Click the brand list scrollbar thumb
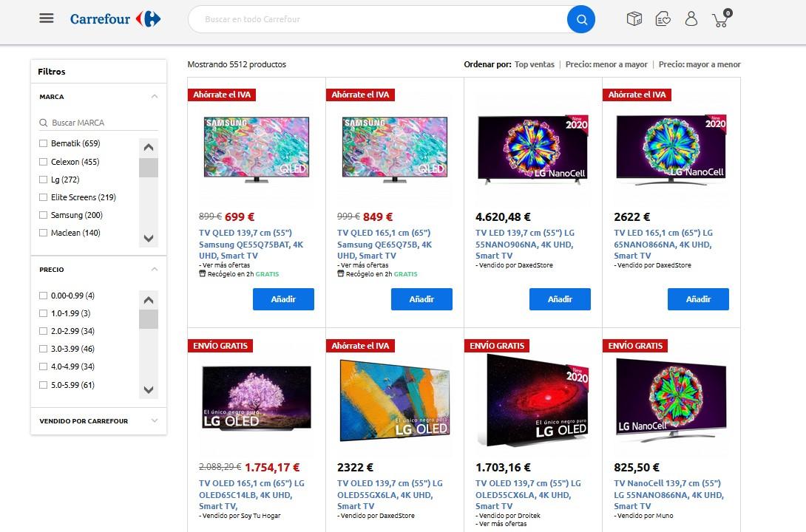806x532 pixels. 149,168
